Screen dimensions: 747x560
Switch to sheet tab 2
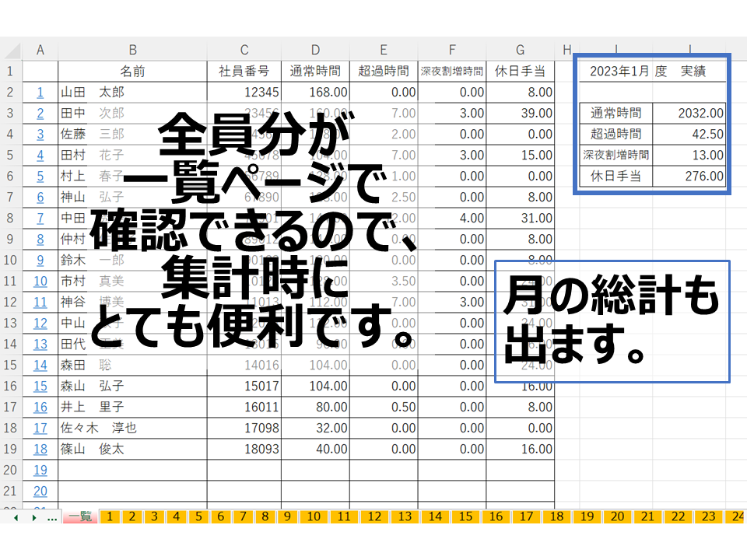tap(132, 516)
